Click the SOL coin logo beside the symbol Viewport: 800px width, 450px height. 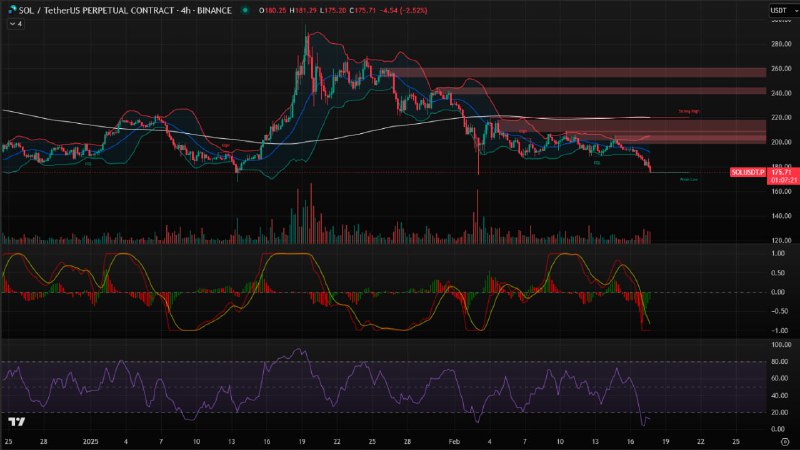pyautogui.click(x=12, y=10)
